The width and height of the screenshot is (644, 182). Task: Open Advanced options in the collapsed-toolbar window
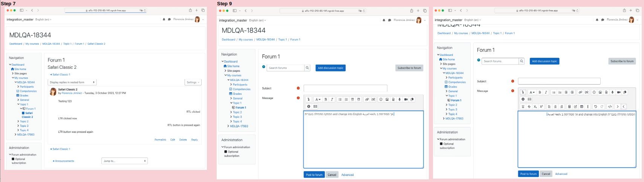click(347, 175)
